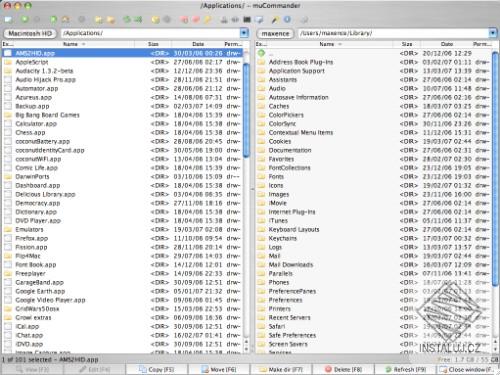500x375 pixels.
Task: Go to parent folder with up-arrow icon
Action: [53, 20]
